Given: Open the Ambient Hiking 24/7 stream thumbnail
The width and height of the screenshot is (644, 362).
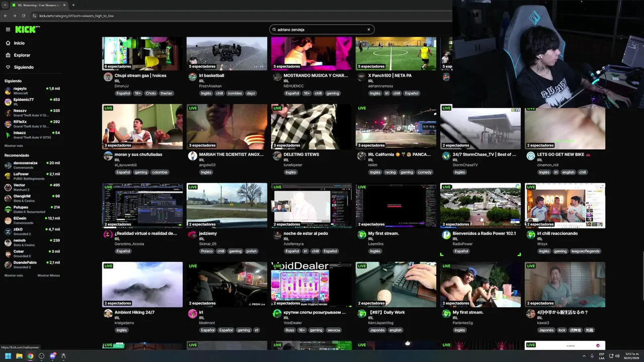Looking at the screenshot, I should click(142, 285).
